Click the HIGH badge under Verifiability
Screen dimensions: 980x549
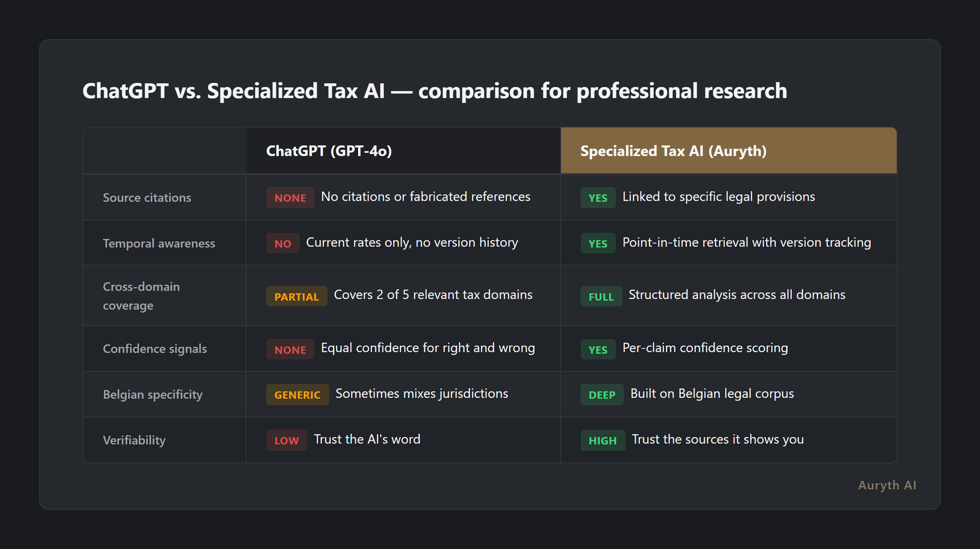pyautogui.click(x=602, y=440)
